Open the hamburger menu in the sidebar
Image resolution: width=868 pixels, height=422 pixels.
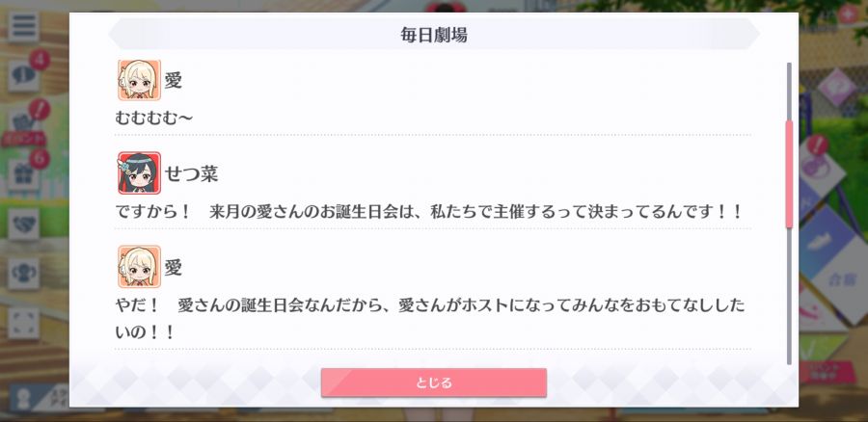click(x=23, y=26)
